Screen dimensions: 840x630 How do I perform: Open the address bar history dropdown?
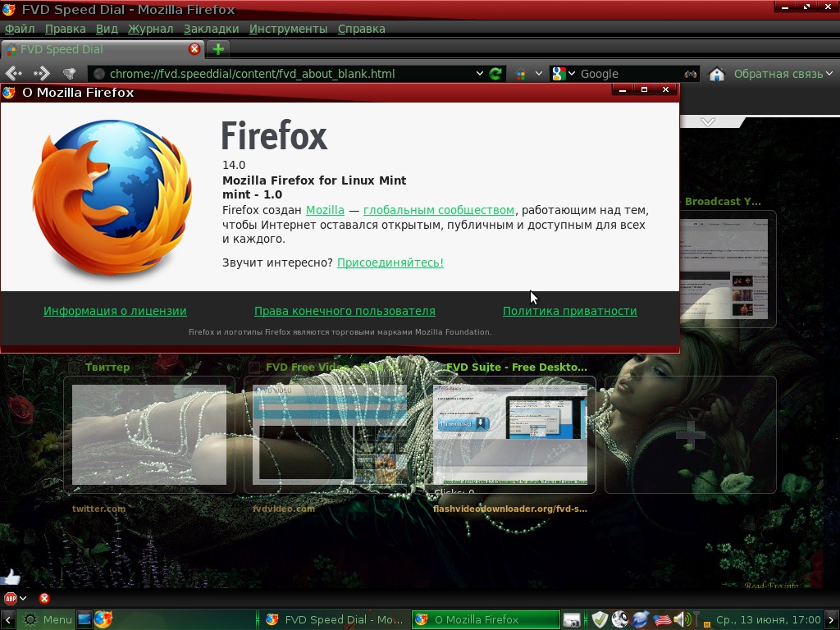[479, 73]
